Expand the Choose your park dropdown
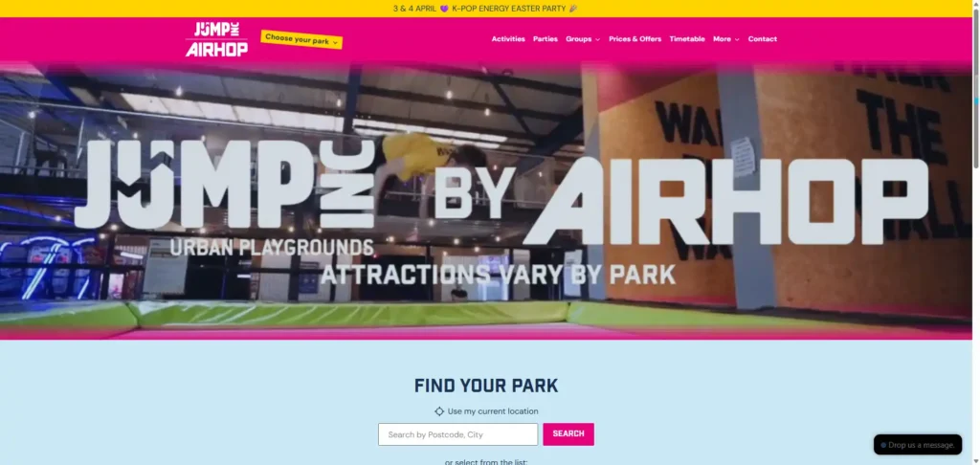The image size is (980, 465). point(301,39)
